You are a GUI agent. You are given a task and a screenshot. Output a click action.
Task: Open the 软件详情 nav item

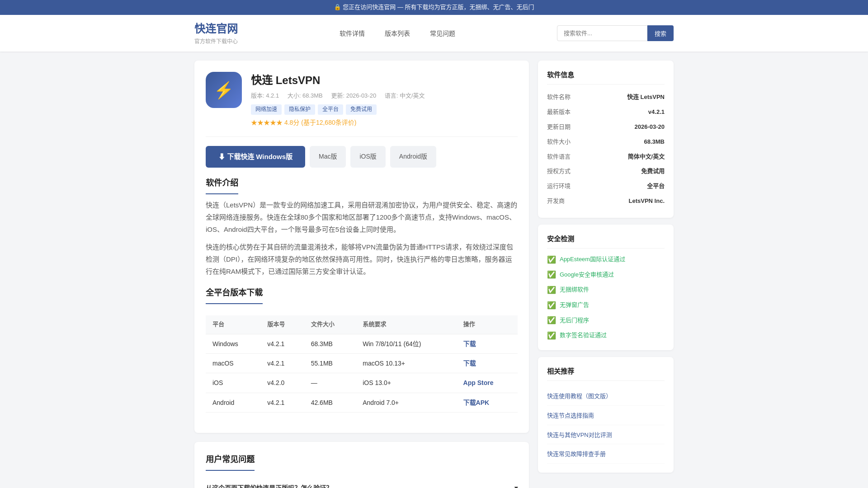pos(352,33)
